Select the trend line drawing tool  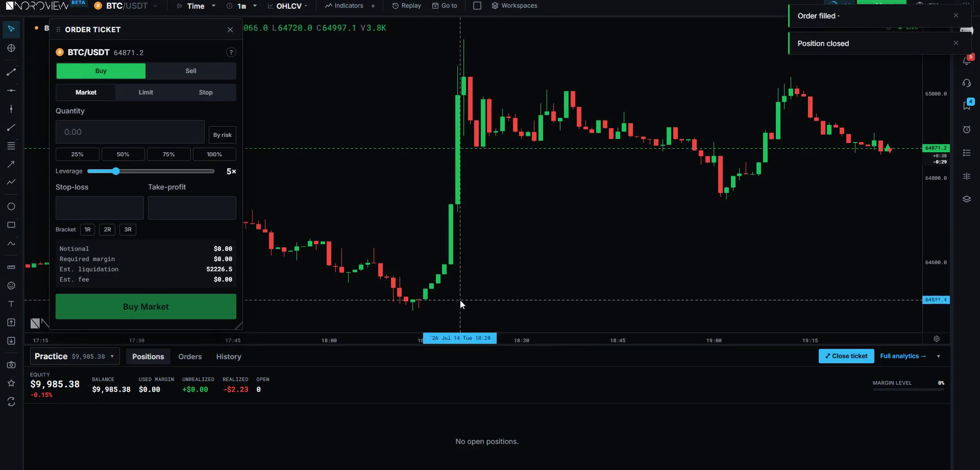coord(11,72)
